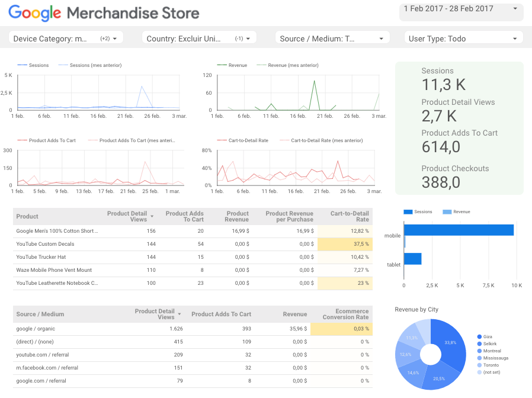Click the Product Detail Views 2,7 K scorecard
The height and width of the screenshot is (398, 532).
coord(458,111)
